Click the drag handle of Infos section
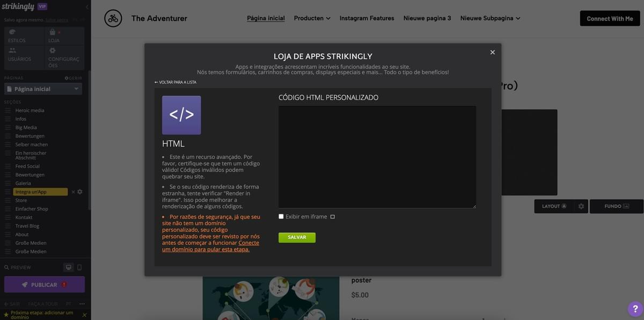The image size is (644, 320). (8, 119)
